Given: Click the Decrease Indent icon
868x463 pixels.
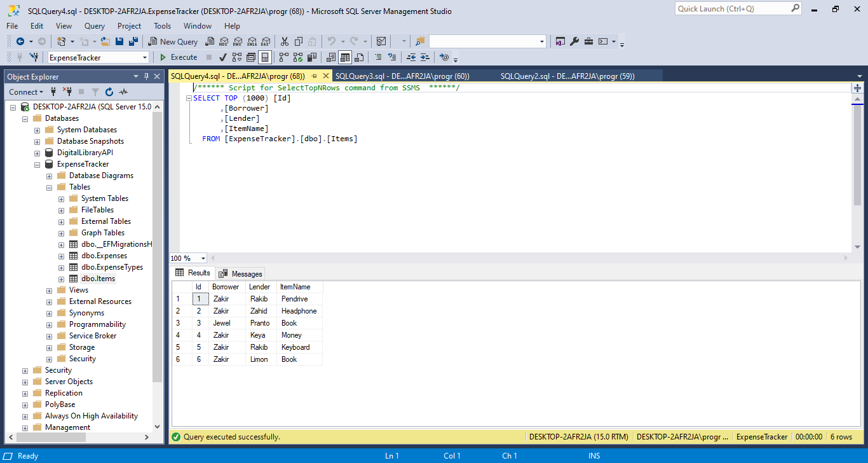Looking at the screenshot, I should (x=411, y=57).
